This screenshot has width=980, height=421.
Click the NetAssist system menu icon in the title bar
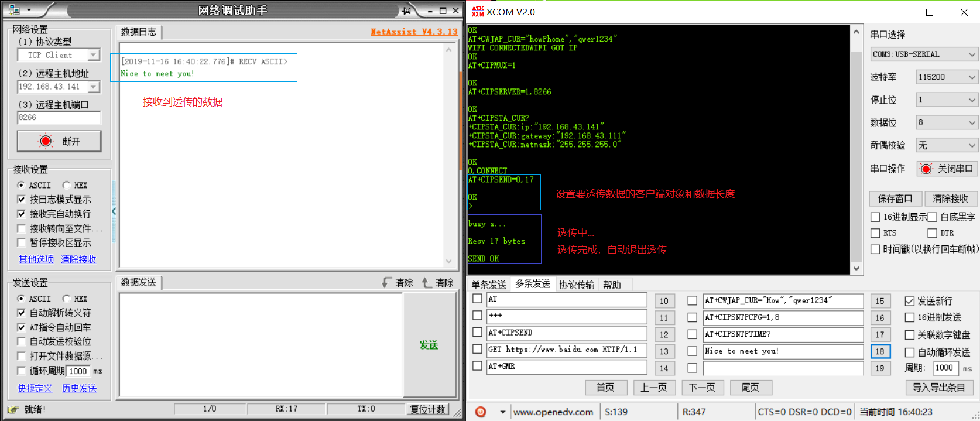tap(14, 10)
